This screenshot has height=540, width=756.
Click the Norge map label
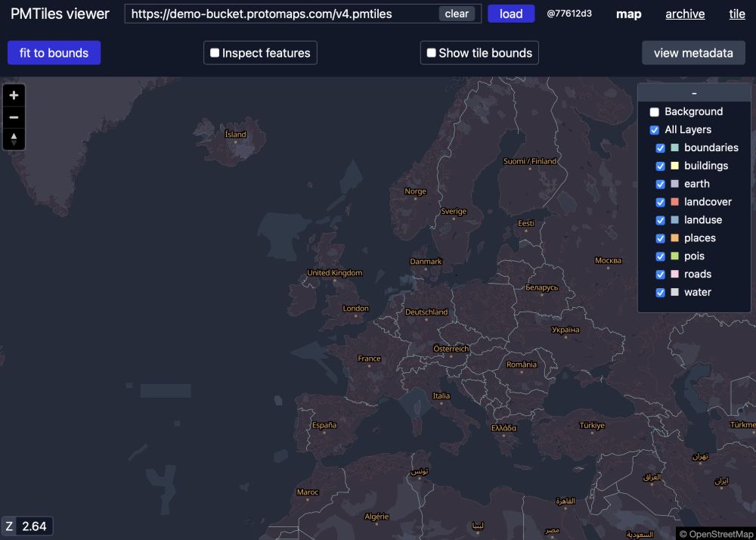coord(415,191)
